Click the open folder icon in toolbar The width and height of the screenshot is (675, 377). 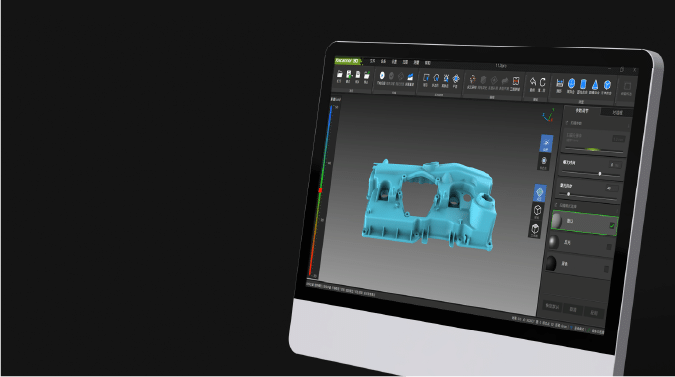[340, 74]
